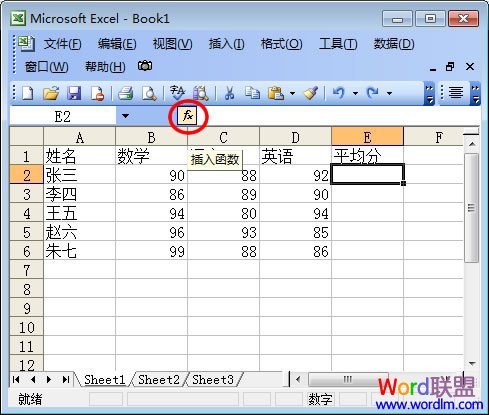489x415 pixels.
Task: Save the workbook using the floppy disk icon
Action: (x=74, y=93)
